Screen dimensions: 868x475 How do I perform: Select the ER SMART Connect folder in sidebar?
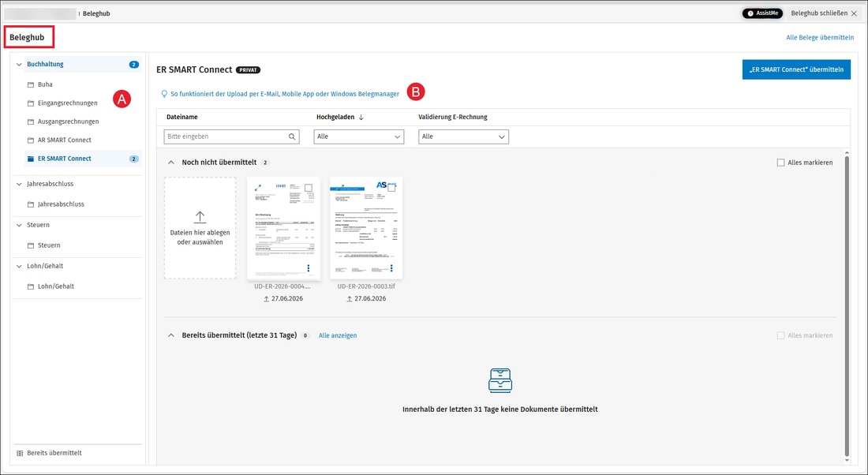(x=83, y=159)
